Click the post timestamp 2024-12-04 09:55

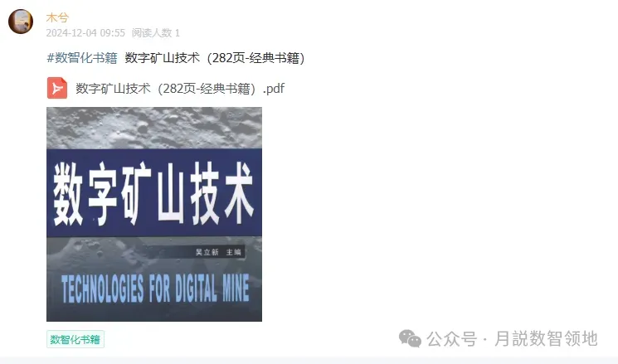point(85,32)
